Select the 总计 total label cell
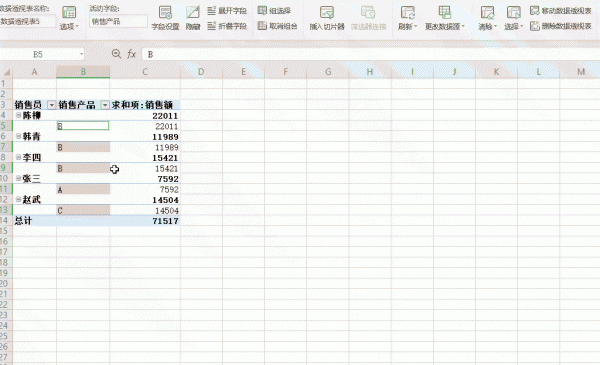 [35, 221]
